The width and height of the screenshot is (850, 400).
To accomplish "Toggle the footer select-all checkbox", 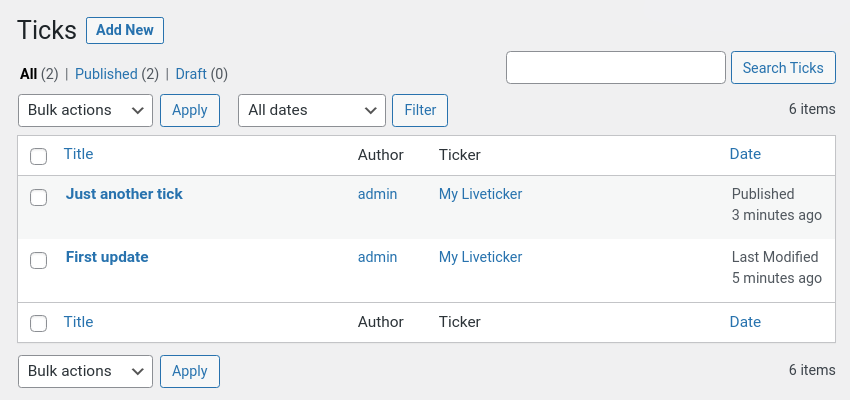I will 38,324.
